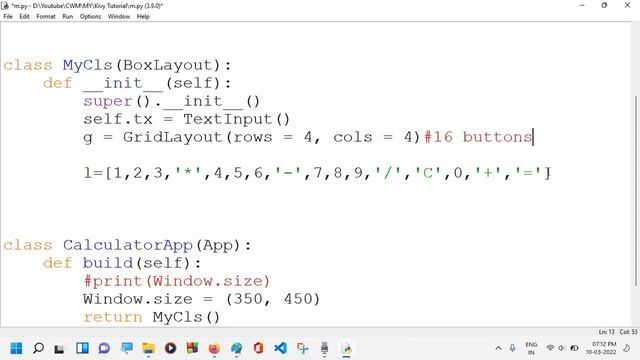640x360 pixels.
Task: Click the '#16 buttons' comment
Action: [478, 137]
